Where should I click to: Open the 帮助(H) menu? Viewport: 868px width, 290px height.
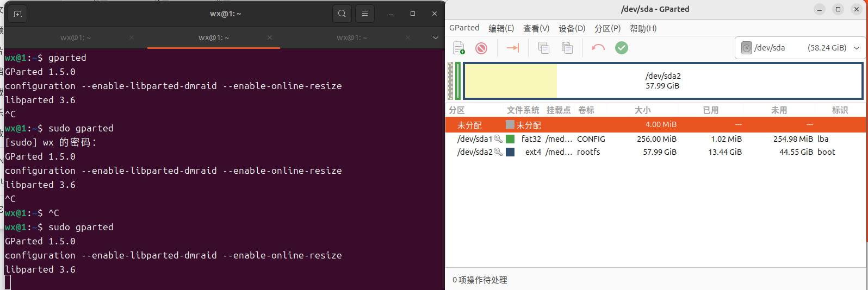tap(643, 28)
